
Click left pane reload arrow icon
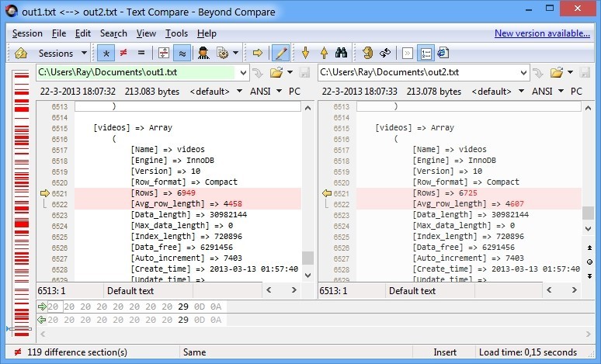258,73
